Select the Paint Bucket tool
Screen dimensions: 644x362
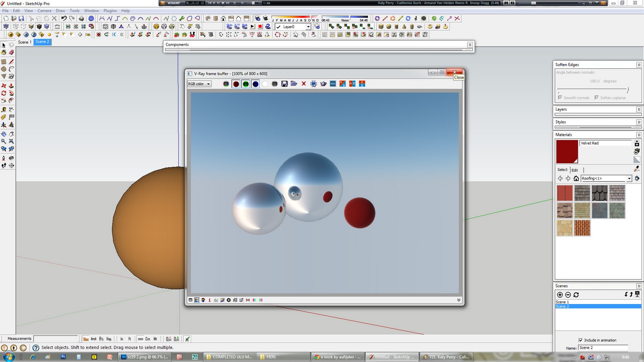(4, 53)
